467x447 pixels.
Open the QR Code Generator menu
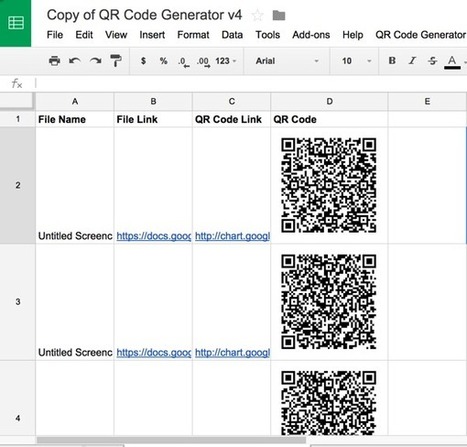tap(421, 35)
